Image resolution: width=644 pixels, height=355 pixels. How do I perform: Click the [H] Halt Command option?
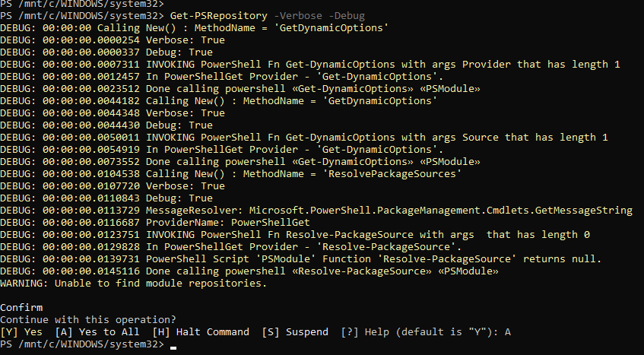(201, 332)
